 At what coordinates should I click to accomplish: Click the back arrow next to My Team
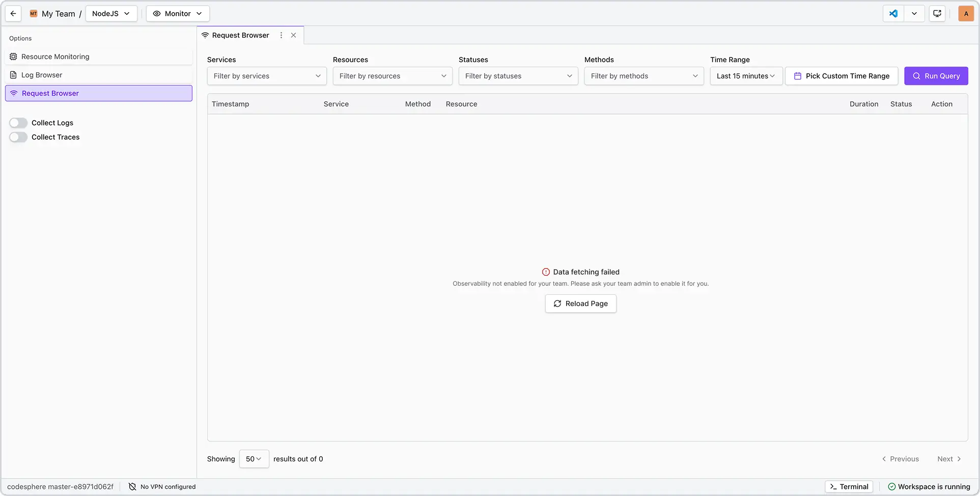13,13
